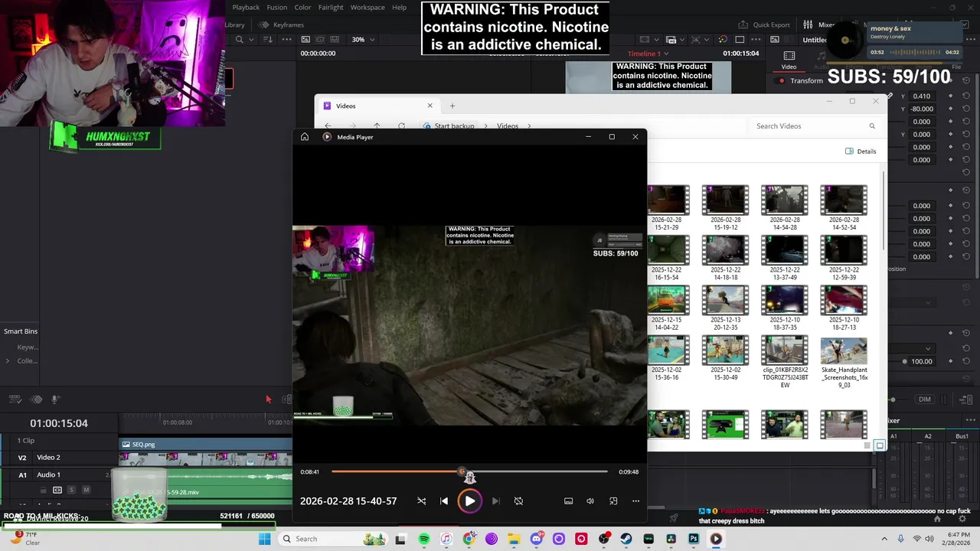Click the Details pane button
This screenshot has height=551, width=980.
[x=861, y=152]
